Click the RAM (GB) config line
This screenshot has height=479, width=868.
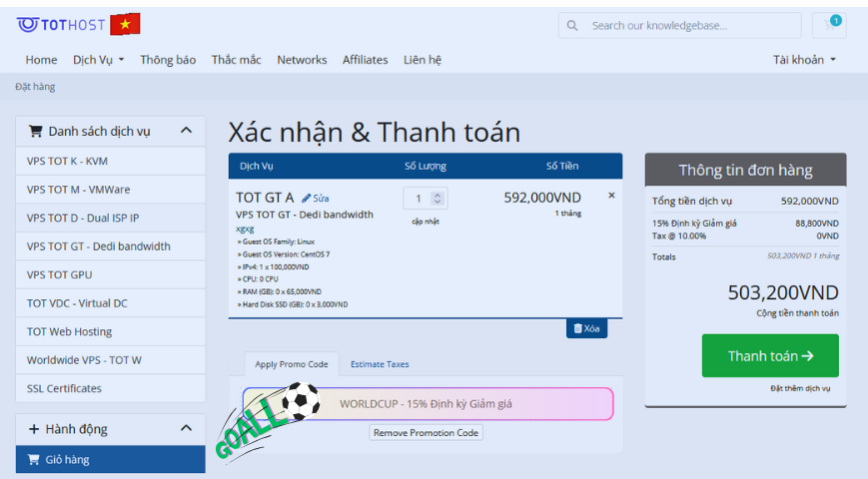(x=280, y=292)
